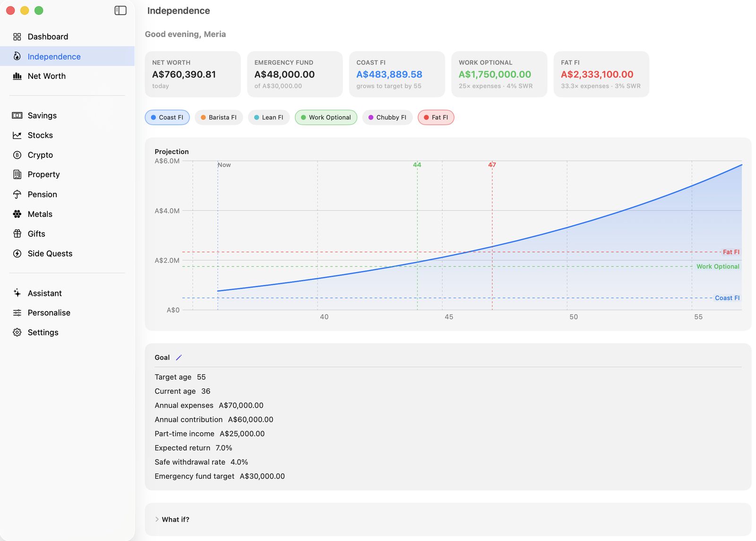The image size is (756, 541).
Task: Select the Fat FI summary card
Action: [601, 74]
